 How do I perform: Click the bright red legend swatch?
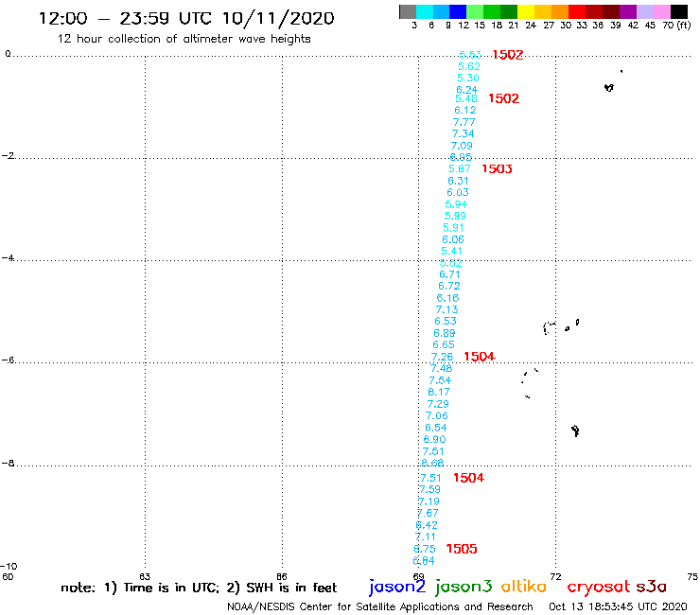[577, 11]
